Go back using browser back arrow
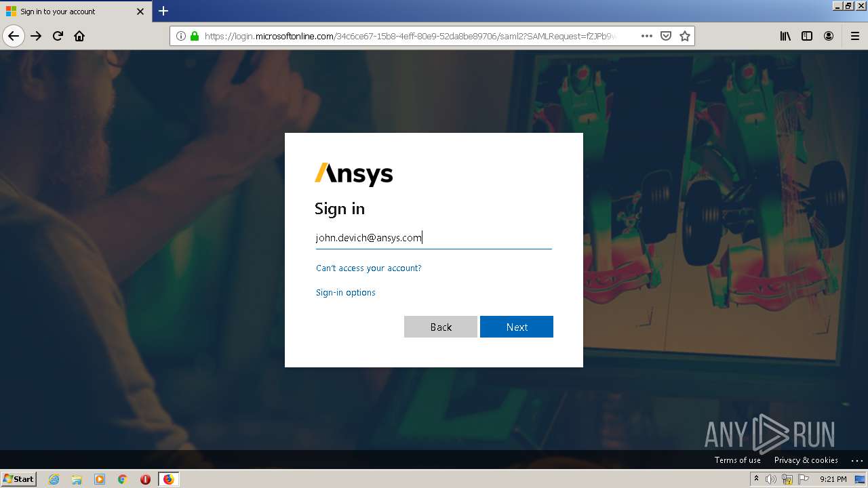This screenshot has width=868, height=488. pyautogui.click(x=14, y=36)
